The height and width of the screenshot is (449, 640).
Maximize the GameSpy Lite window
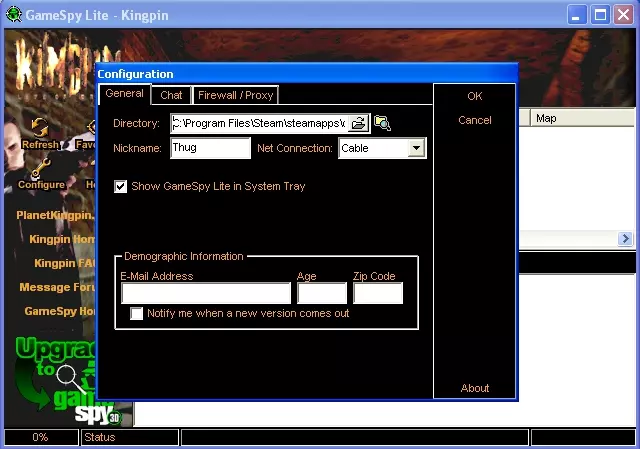point(600,16)
